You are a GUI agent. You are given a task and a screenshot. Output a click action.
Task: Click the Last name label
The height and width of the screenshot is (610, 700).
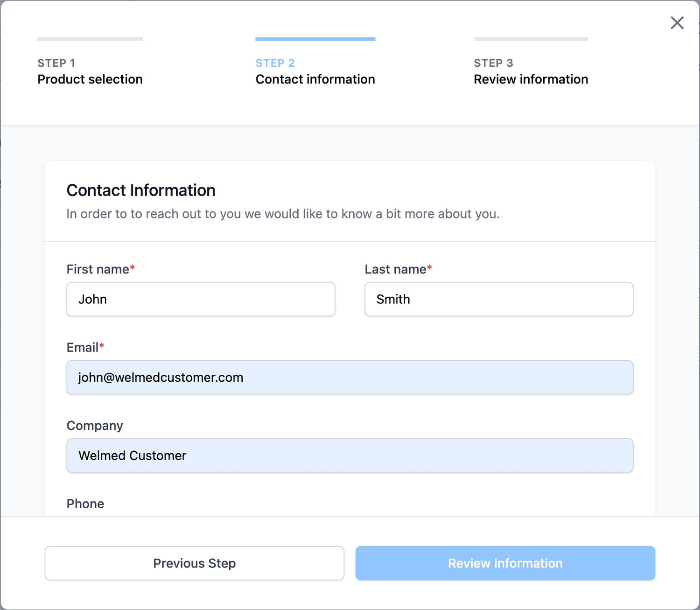(x=395, y=269)
